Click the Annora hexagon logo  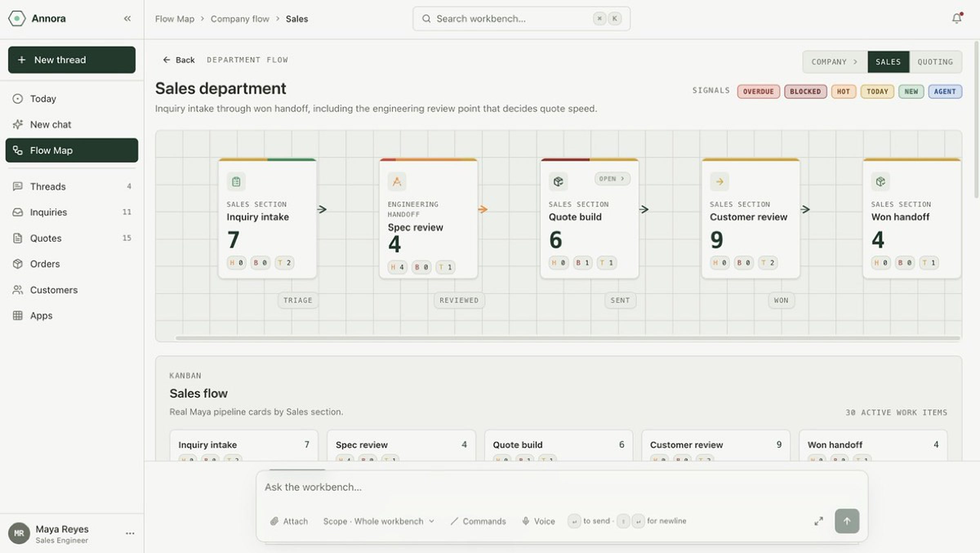(17, 18)
